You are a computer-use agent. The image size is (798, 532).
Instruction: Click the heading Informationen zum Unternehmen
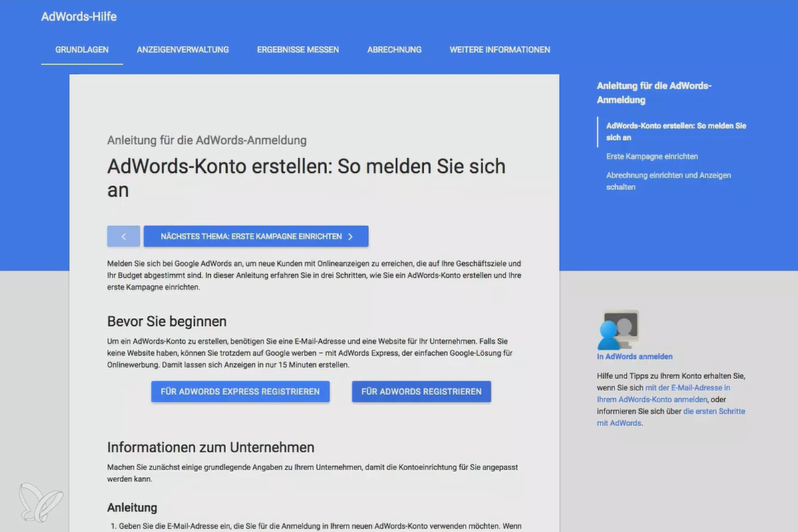pos(211,447)
